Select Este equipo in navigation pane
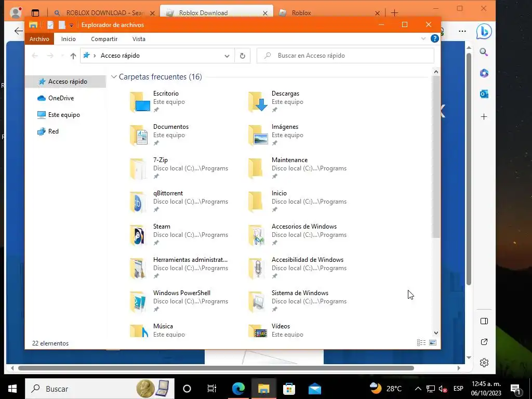This screenshot has width=532, height=399. [x=65, y=115]
